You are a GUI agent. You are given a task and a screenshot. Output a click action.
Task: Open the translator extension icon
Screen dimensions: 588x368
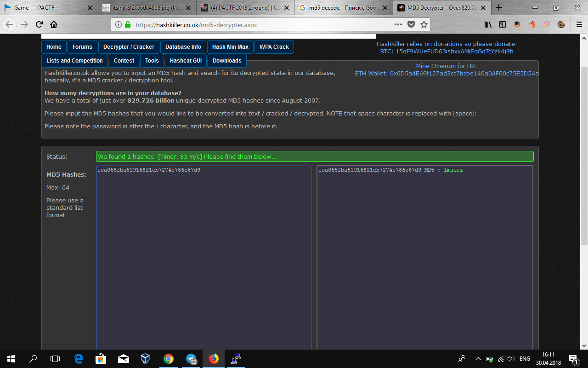pyautogui.click(x=547, y=24)
